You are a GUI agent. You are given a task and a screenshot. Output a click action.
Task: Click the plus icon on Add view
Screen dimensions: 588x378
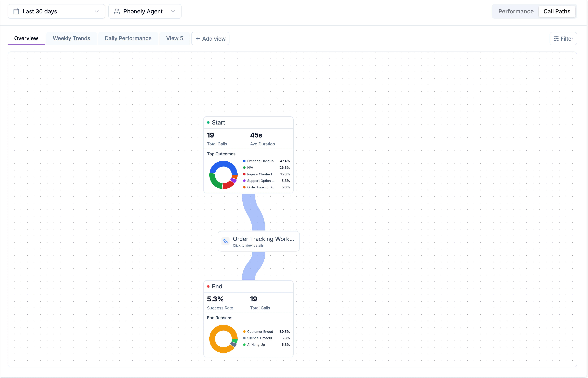click(x=198, y=39)
